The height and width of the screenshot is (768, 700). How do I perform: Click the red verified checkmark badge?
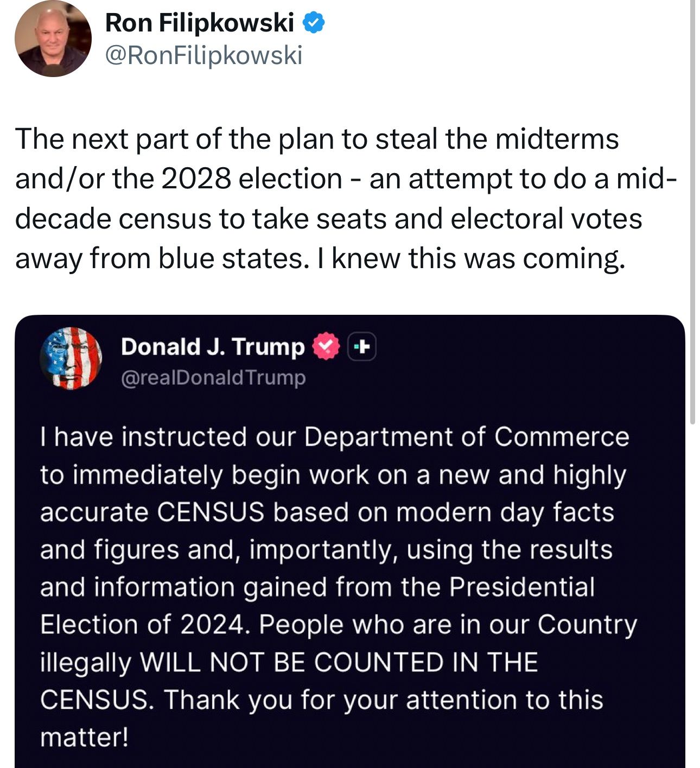325,346
